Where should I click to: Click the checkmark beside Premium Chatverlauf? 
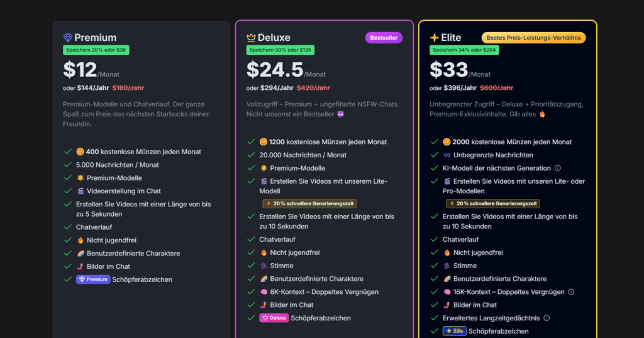pyautogui.click(x=68, y=227)
